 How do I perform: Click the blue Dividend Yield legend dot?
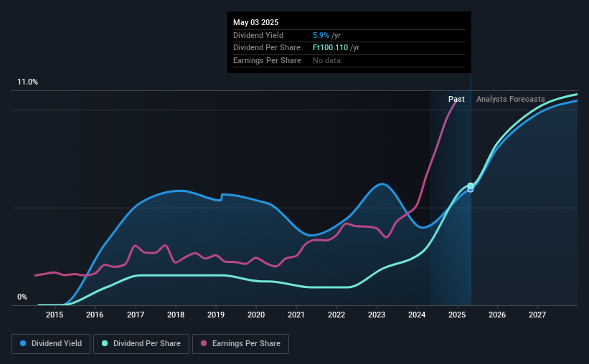23,343
